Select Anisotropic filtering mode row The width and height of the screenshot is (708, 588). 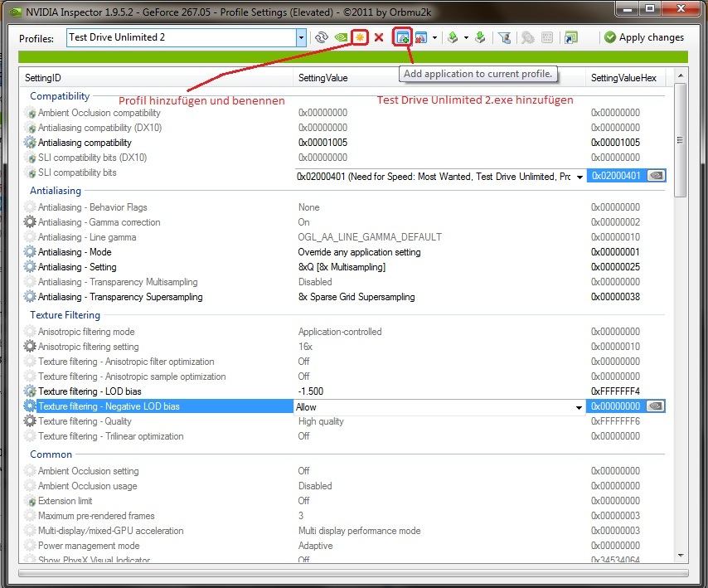click(346, 332)
